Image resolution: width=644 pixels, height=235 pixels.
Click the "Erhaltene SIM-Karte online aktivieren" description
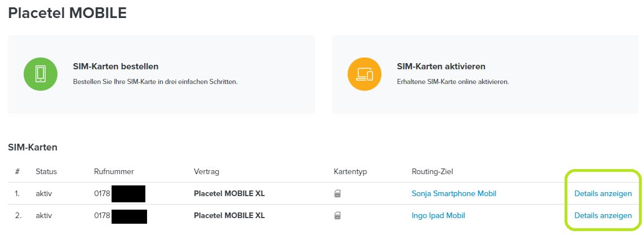pos(452,82)
